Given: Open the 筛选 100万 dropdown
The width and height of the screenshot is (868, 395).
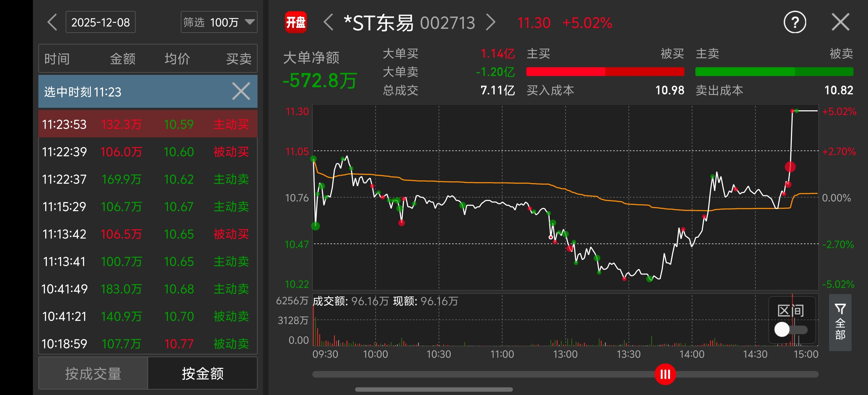Looking at the screenshot, I should 219,22.
